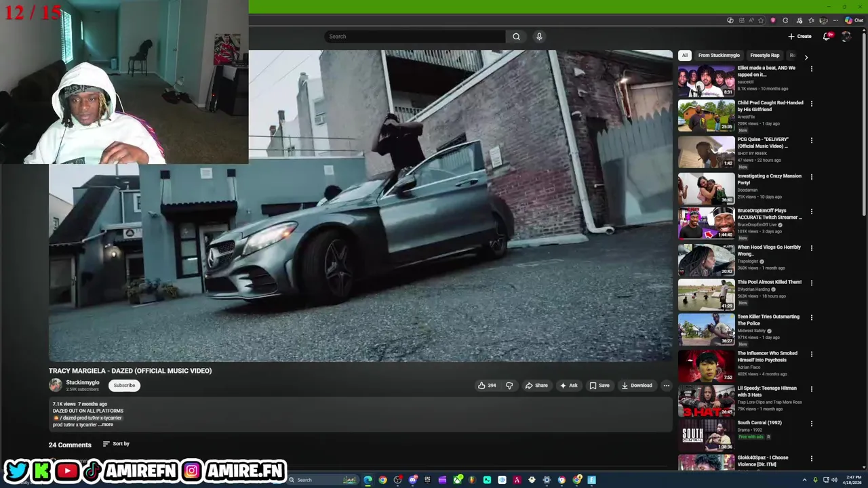
Task: Click the Create plus button
Action: (800, 37)
